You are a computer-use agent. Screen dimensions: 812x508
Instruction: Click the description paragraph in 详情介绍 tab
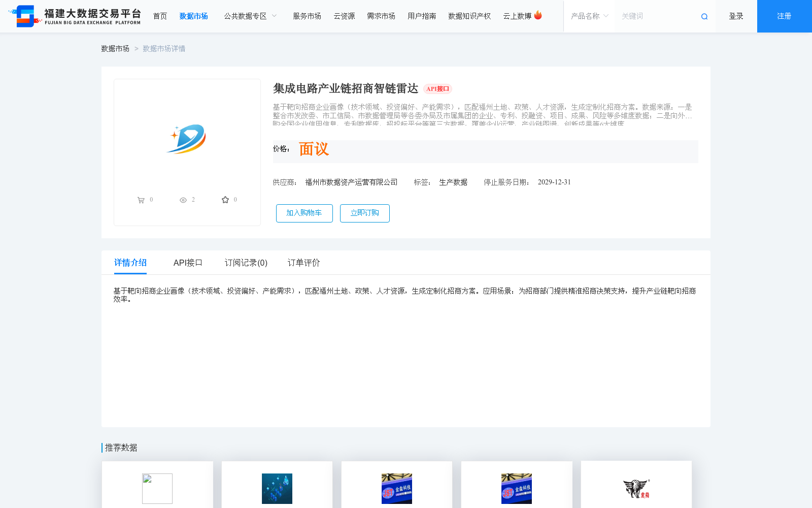tap(404, 295)
